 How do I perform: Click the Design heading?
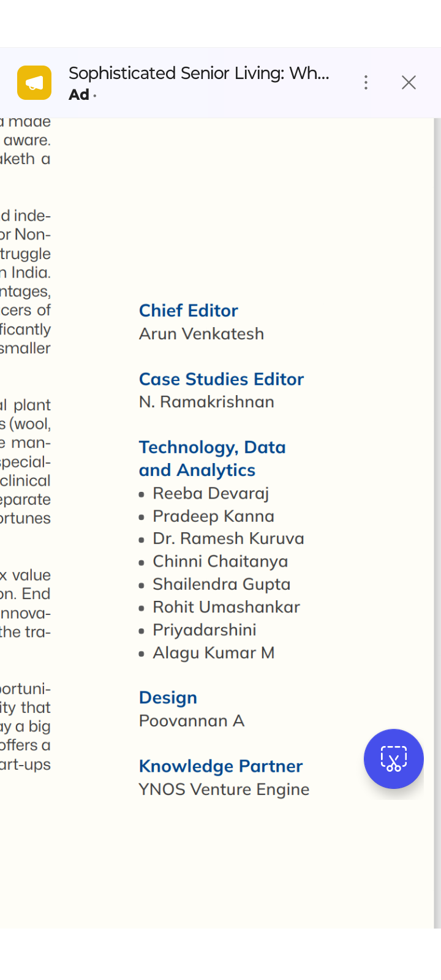click(x=168, y=698)
